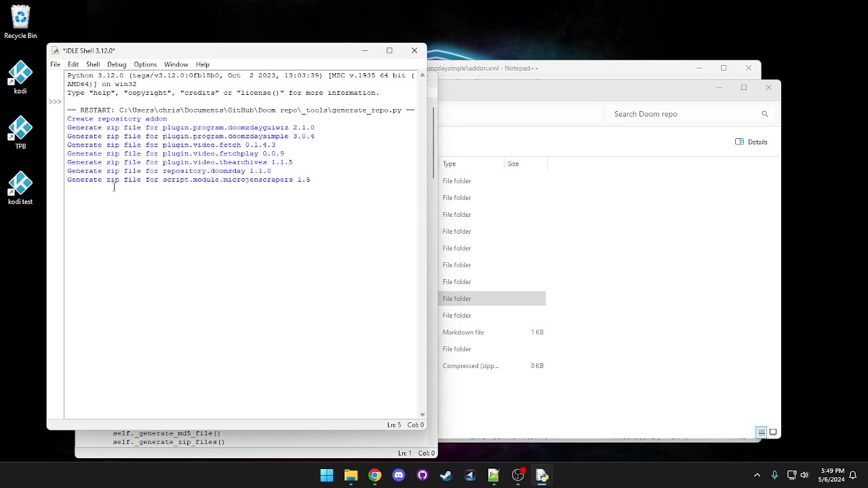Click IDLE Shell scrollbar down arrow

coord(422,414)
